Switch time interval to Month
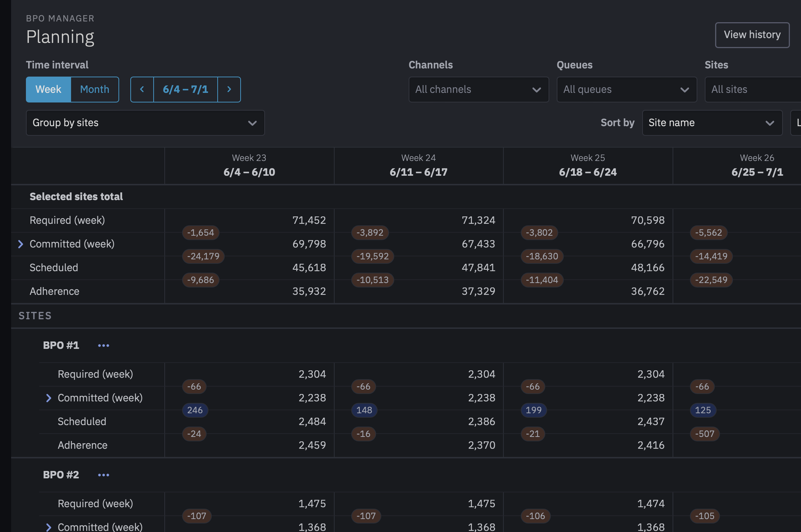The width and height of the screenshot is (801, 532). pyautogui.click(x=95, y=90)
